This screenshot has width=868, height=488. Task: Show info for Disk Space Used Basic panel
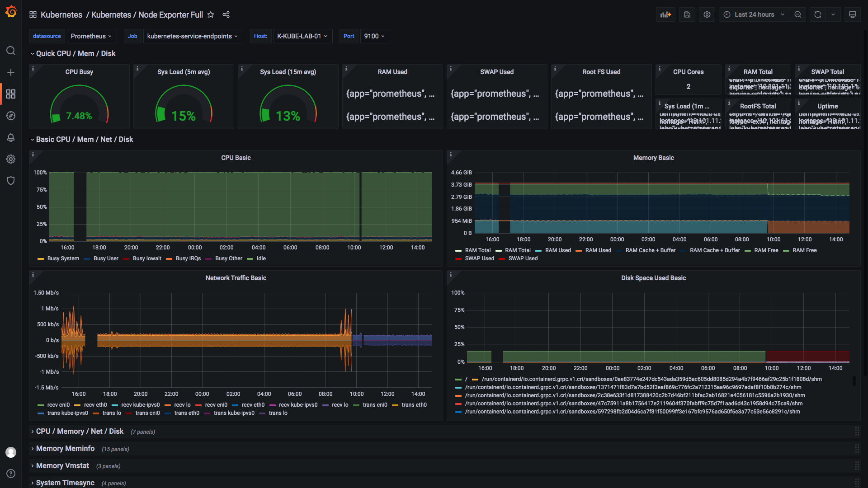pyautogui.click(x=451, y=275)
